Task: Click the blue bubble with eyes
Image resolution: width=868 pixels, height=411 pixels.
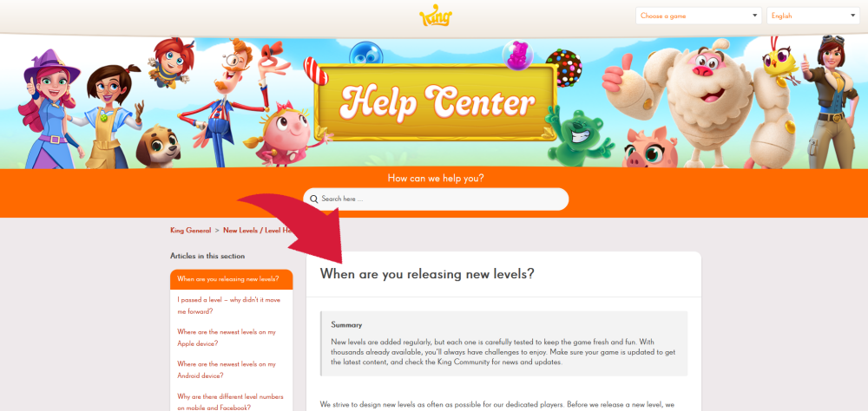Action: tap(366, 54)
